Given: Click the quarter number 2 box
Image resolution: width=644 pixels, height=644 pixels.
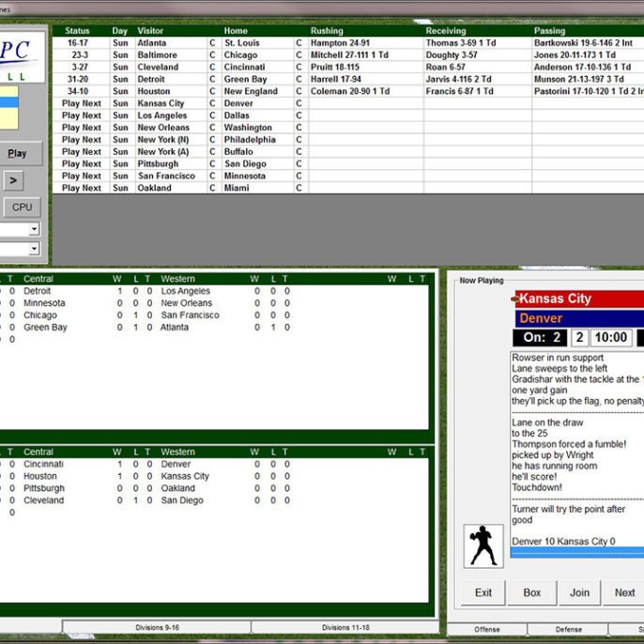Looking at the screenshot, I should pyautogui.click(x=579, y=338).
